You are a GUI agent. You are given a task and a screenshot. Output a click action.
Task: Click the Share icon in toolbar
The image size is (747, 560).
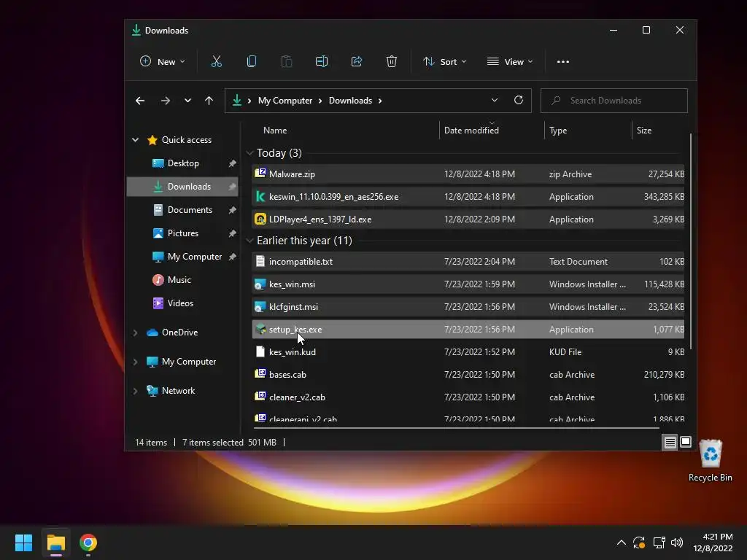[x=356, y=61]
